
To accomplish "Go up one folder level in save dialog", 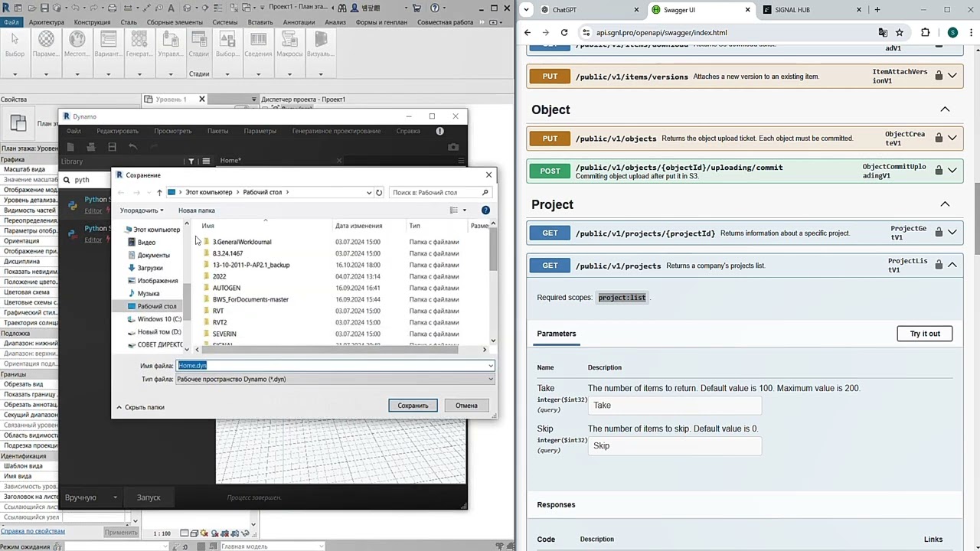I will tap(159, 192).
